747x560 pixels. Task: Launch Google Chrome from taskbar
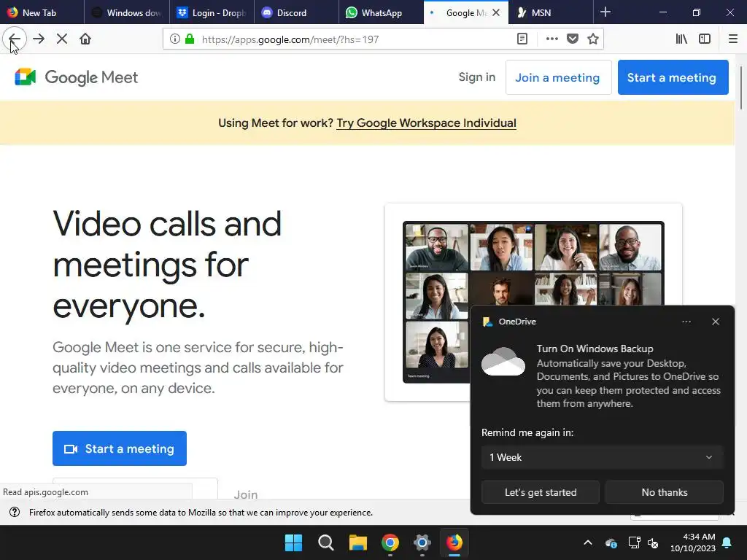pos(390,542)
